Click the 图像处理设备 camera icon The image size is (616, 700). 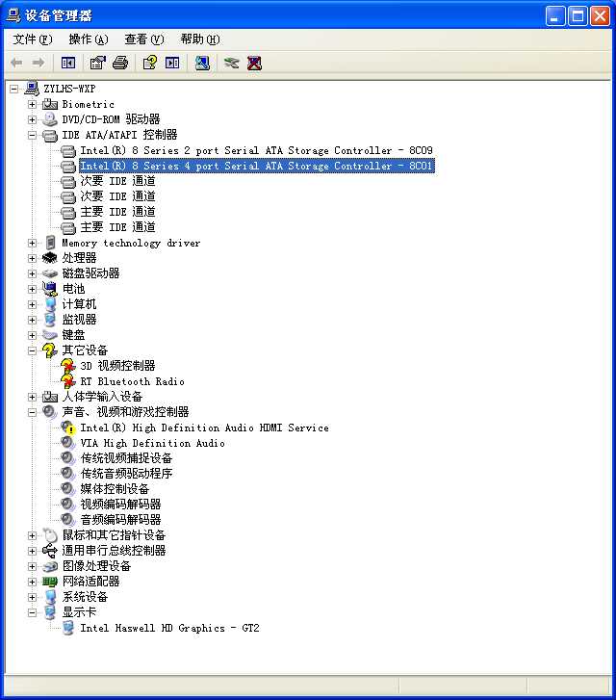(50, 566)
